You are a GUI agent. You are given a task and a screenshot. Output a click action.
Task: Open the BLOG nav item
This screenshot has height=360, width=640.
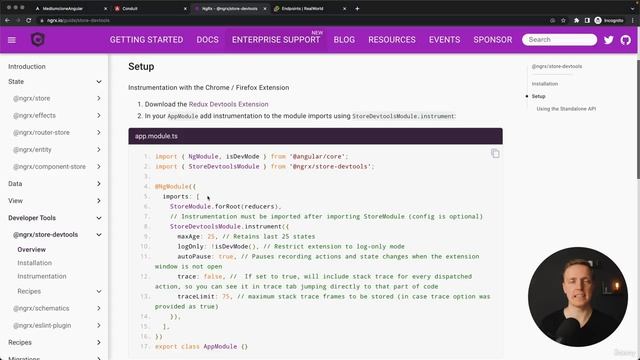(x=344, y=40)
